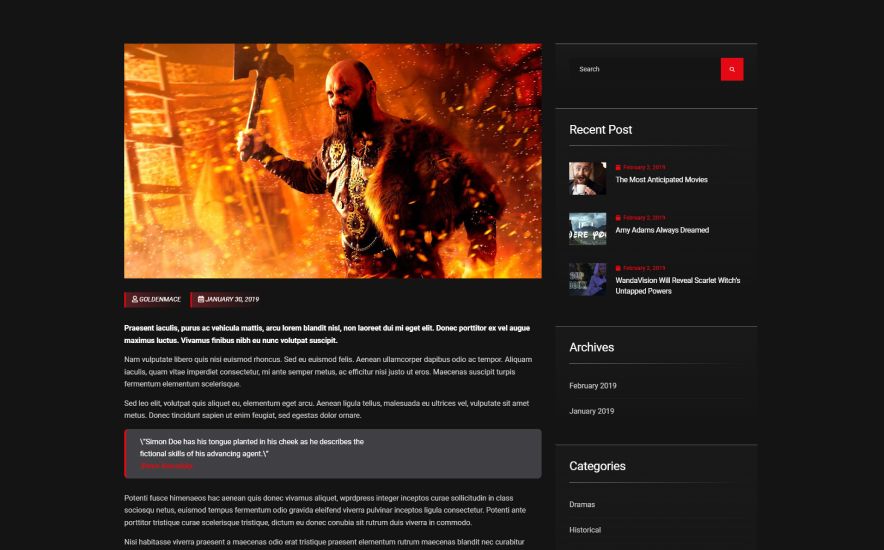The image size is (884, 550).
Task: Click the user icon beside GOLDENMACE
Action: (x=135, y=299)
